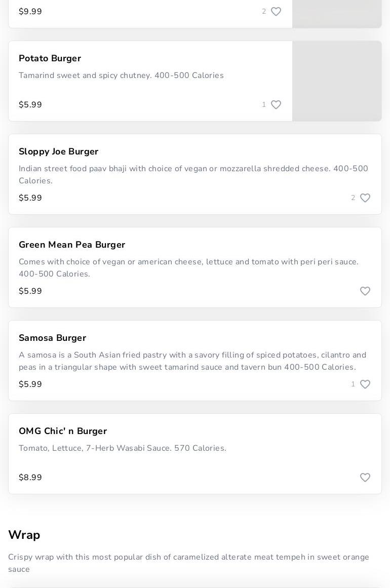The image size is (390, 588).
Task: Click the Samosa Burger description text
Action: 192,361
